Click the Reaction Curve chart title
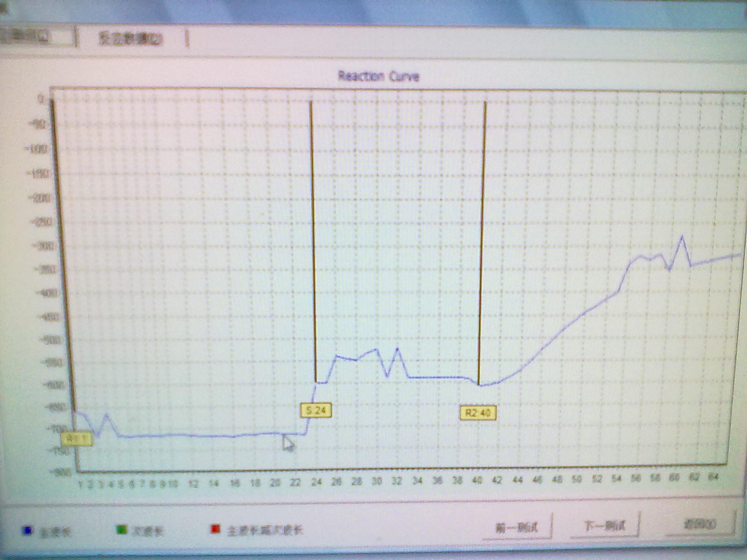Screen dimensions: 747x560 click(379, 76)
